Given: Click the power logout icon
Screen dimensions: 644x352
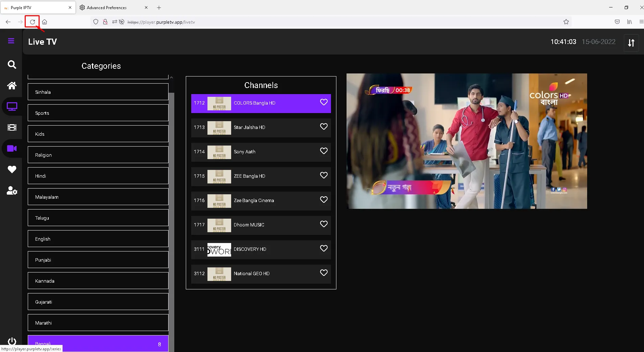Looking at the screenshot, I should coord(12,341).
